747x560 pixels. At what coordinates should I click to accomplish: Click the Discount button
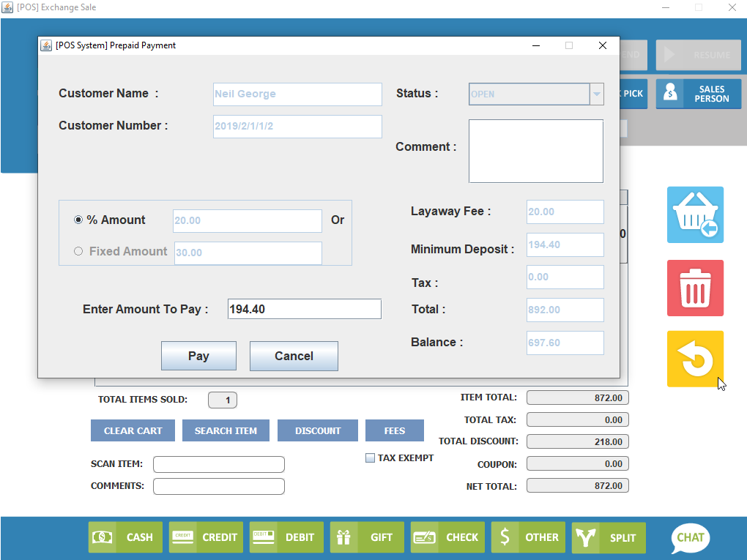[318, 430]
